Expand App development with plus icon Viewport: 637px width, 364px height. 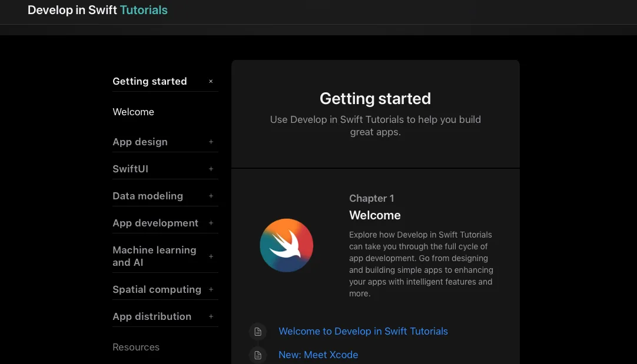pyautogui.click(x=211, y=223)
